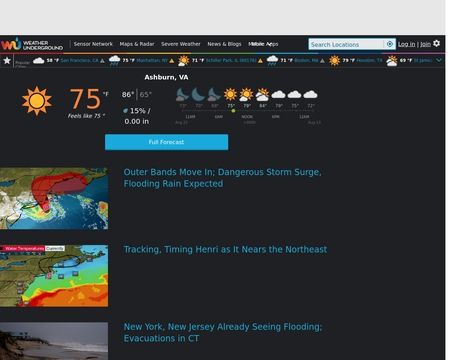Viewport: 450px width, 360px height.
Task: Click the last cloudy icon in hourly forecast
Action: tap(310, 95)
